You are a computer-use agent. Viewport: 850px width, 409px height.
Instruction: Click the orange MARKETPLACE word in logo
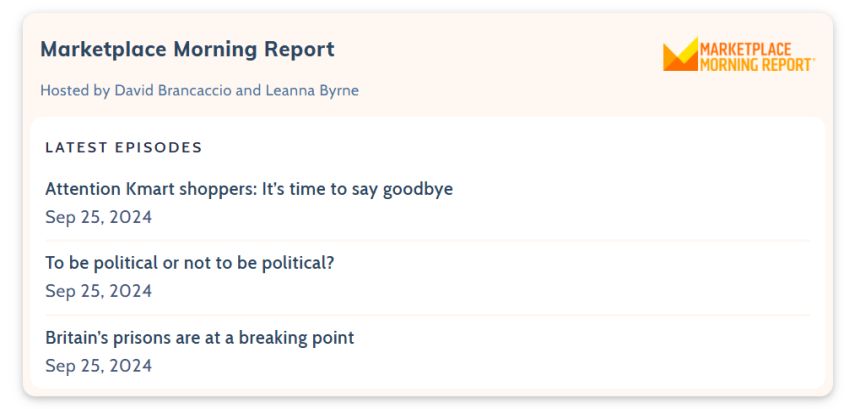pyautogui.click(x=745, y=50)
